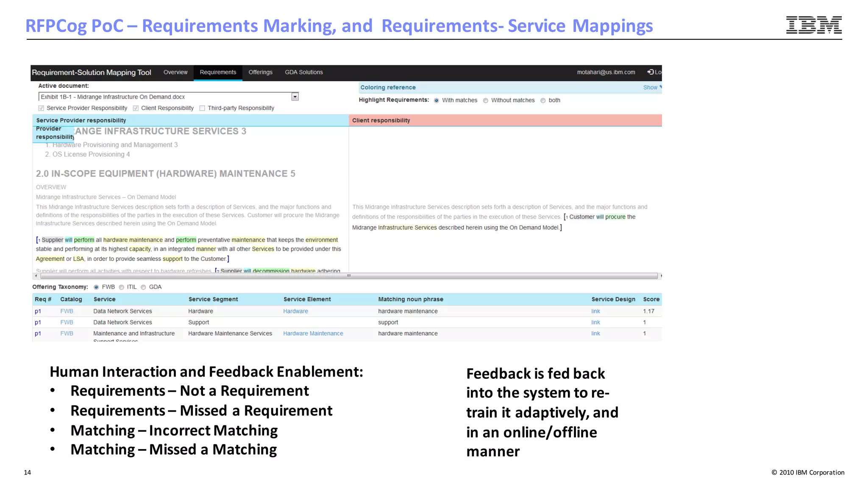Click scrollbar left arrow
The image size is (868, 488).
point(36,276)
